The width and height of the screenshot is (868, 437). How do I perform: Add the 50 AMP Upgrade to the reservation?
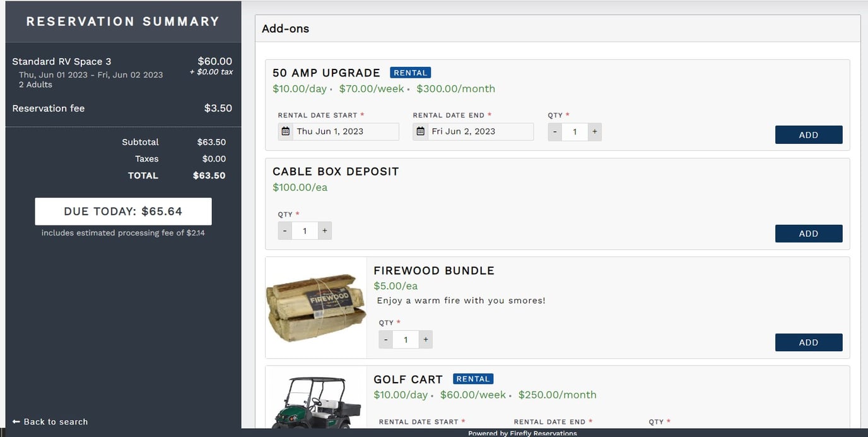coord(809,135)
